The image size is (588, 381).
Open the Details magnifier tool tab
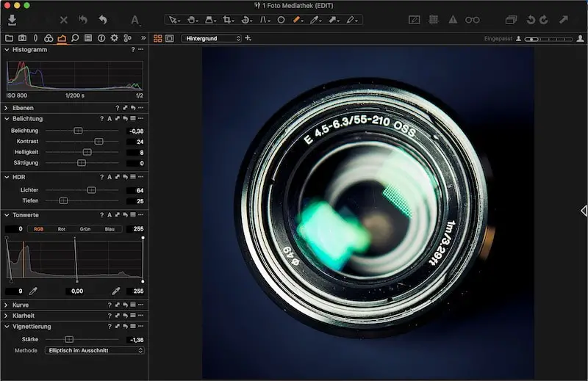75,38
